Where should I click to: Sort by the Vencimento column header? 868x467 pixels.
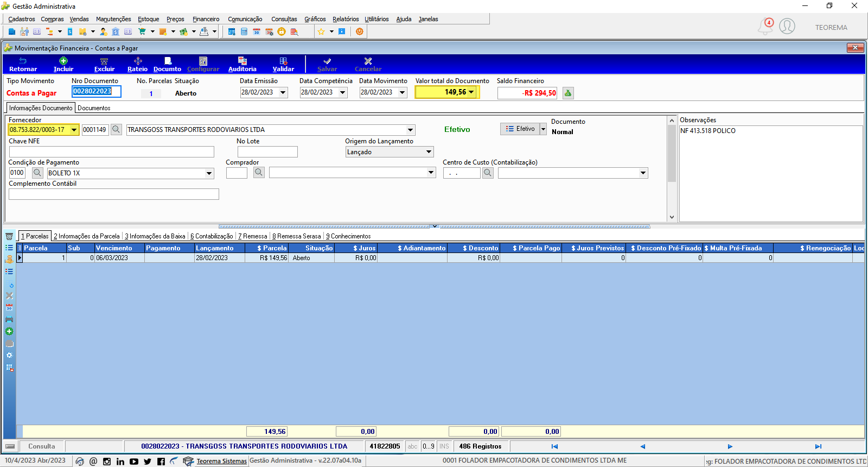(119, 248)
